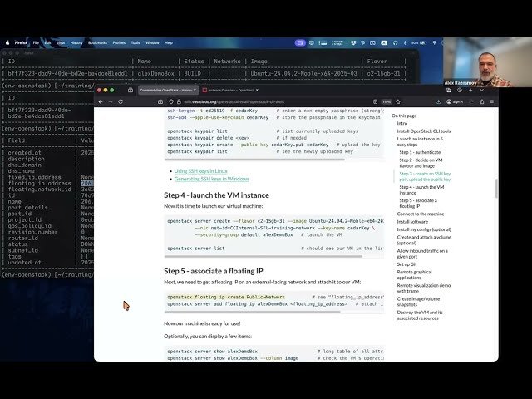Click the browser address bar URL

pyautogui.click(x=241, y=101)
